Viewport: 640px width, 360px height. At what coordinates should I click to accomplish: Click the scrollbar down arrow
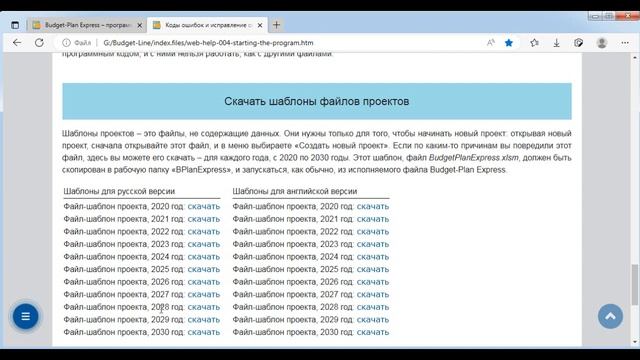tap(635, 342)
